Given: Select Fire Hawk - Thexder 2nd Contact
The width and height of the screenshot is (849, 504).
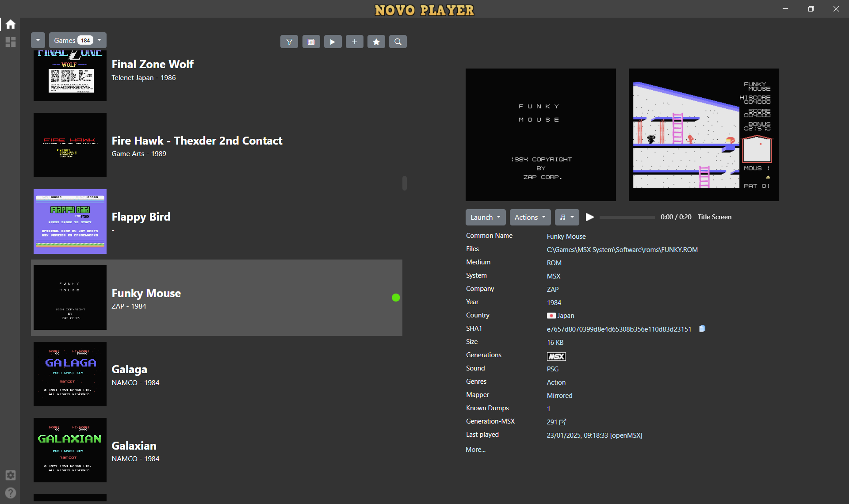Looking at the screenshot, I should pos(217,145).
